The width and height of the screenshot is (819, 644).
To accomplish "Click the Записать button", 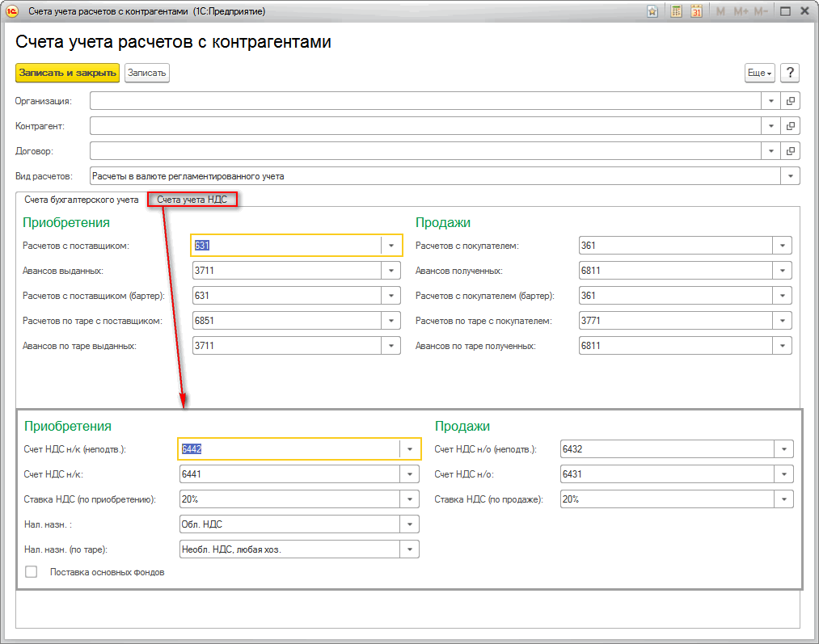I will (146, 73).
